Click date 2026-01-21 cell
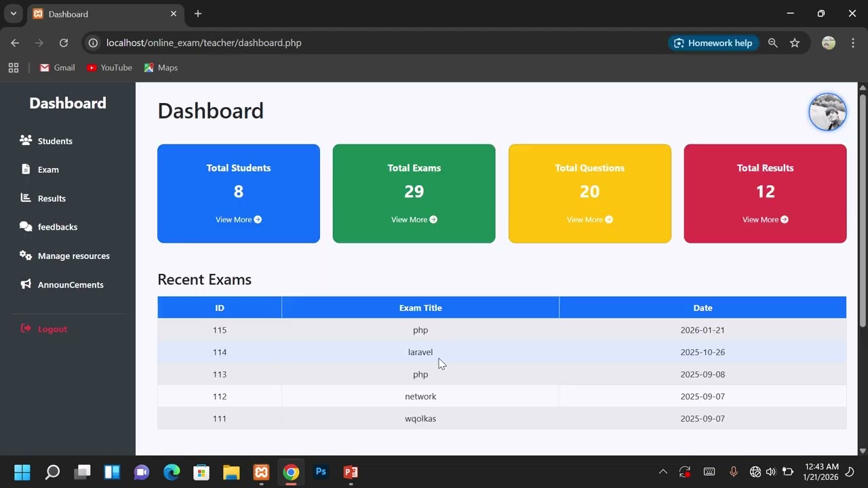The width and height of the screenshot is (868, 488). (703, 330)
